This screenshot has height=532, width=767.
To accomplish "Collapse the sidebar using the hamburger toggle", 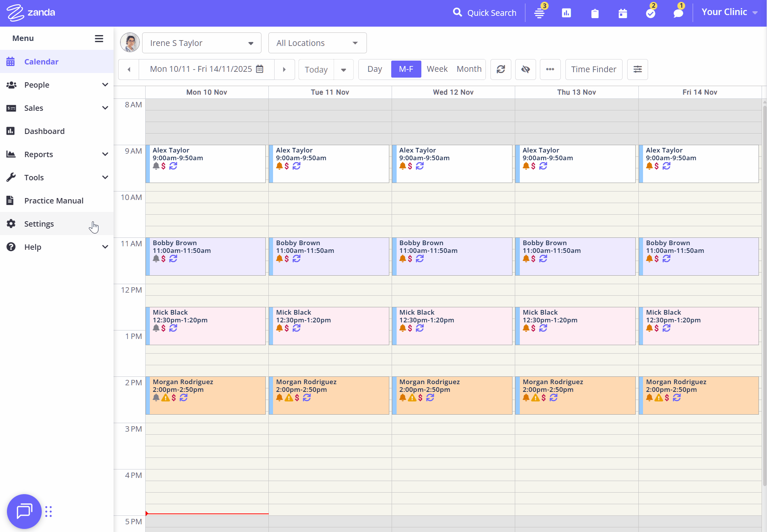I will pos(99,38).
